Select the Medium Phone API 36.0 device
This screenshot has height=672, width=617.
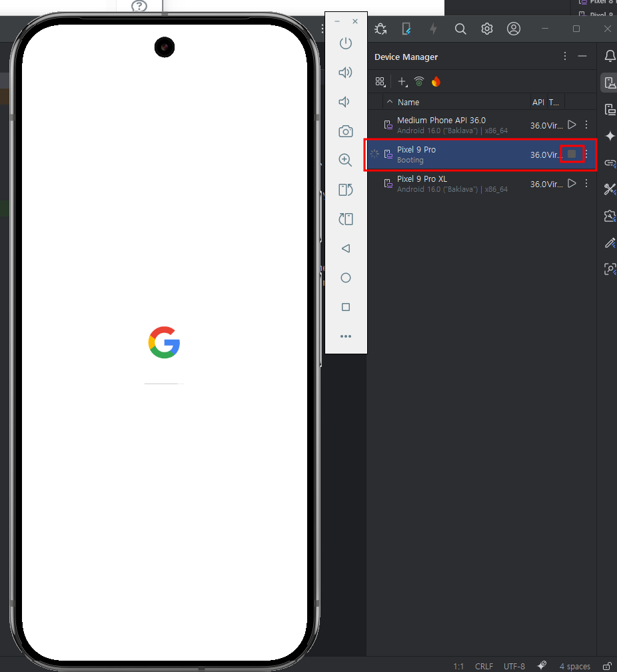(482, 125)
